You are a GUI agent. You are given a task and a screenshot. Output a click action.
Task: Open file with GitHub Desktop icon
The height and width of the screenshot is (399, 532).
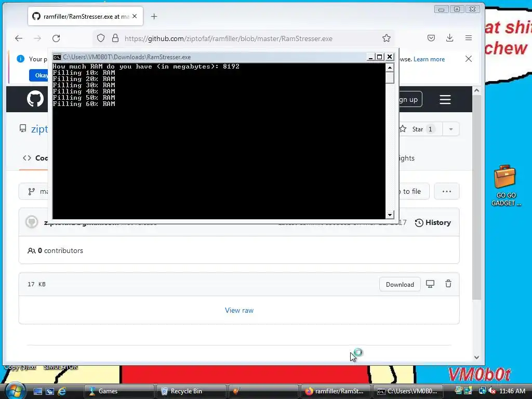[430, 284]
